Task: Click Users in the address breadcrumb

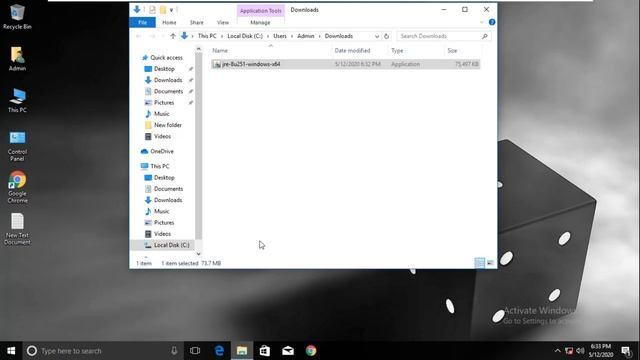Action: (280, 36)
